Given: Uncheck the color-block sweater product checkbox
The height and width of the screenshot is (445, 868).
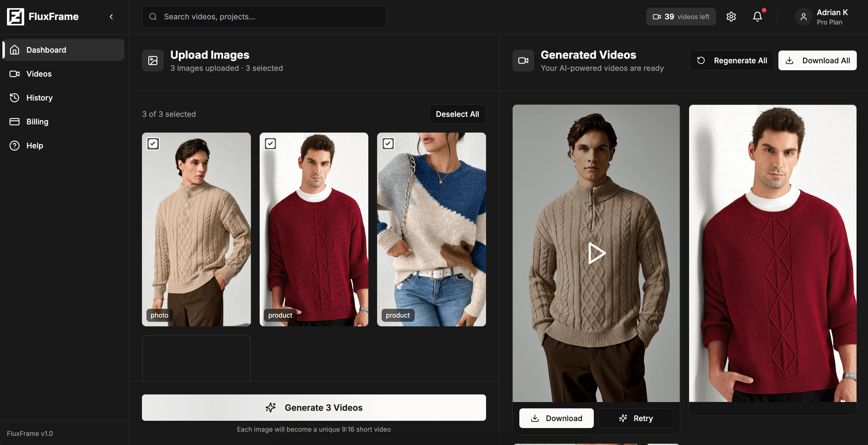Looking at the screenshot, I should pyautogui.click(x=388, y=144).
